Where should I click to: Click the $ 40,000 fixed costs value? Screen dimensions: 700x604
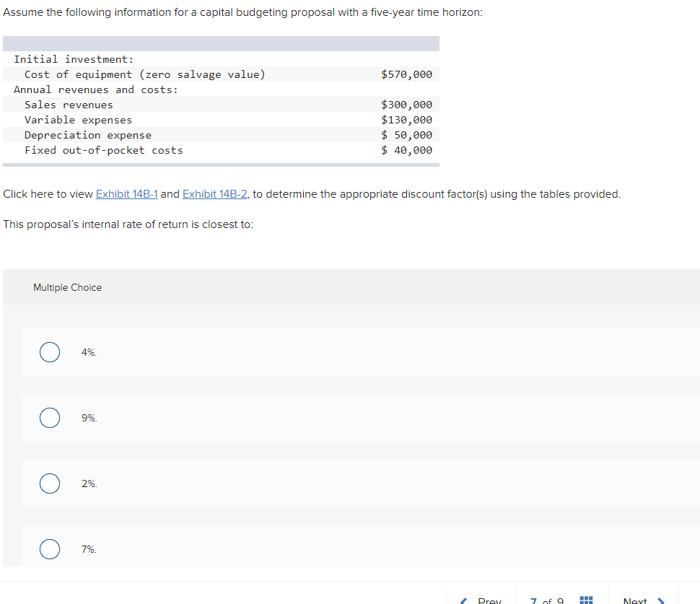pyautogui.click(x=407, y=150)
